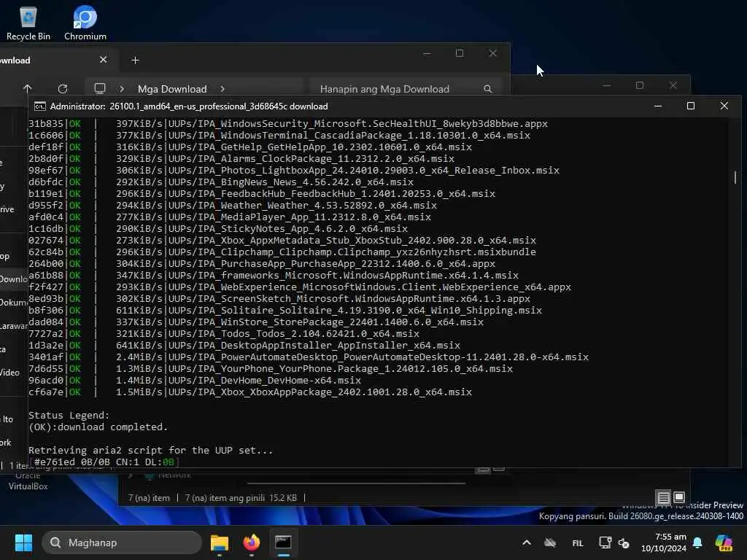Click the IPA_GetHelp msix output line
Screen dimensions: 747x560
pyautogui.click(x=250, y=147)
